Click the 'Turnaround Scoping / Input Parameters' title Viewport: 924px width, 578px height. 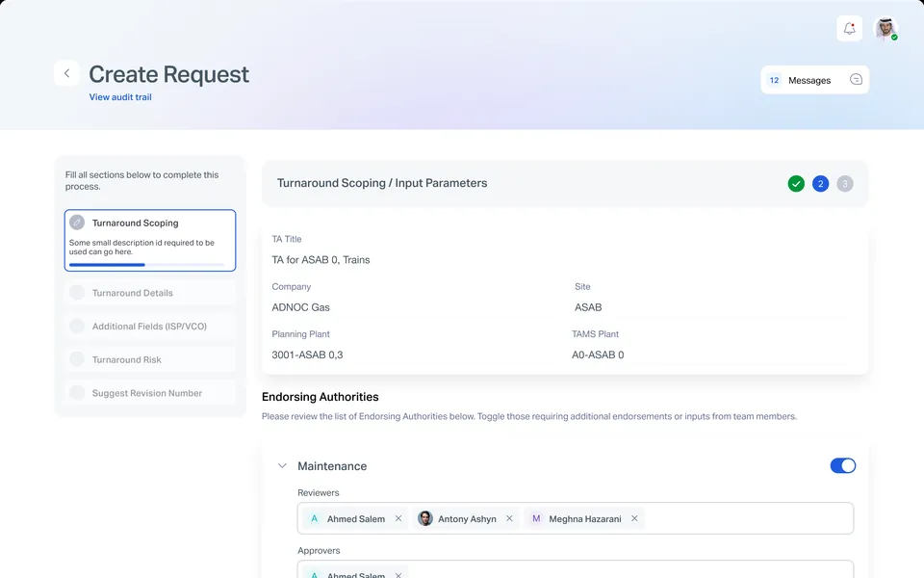tap(382, 183)
